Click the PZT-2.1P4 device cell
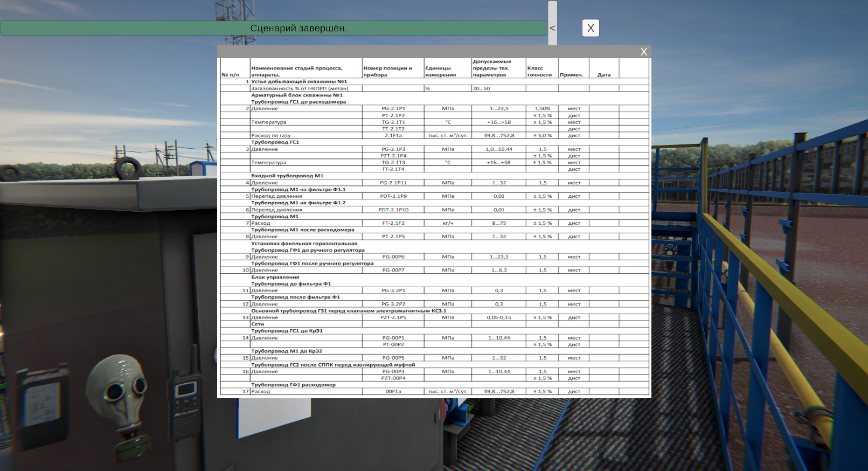 coord(393,156)
